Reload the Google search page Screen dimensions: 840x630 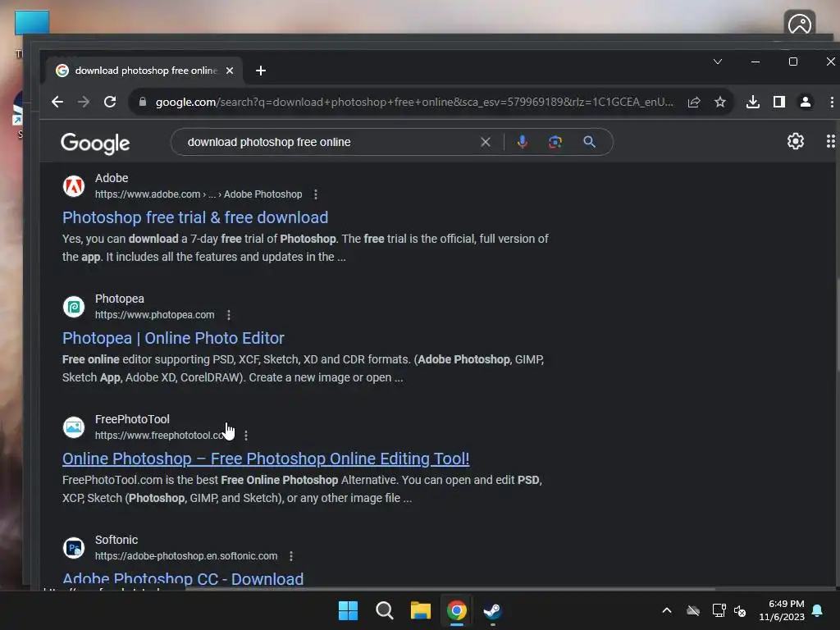110,102
